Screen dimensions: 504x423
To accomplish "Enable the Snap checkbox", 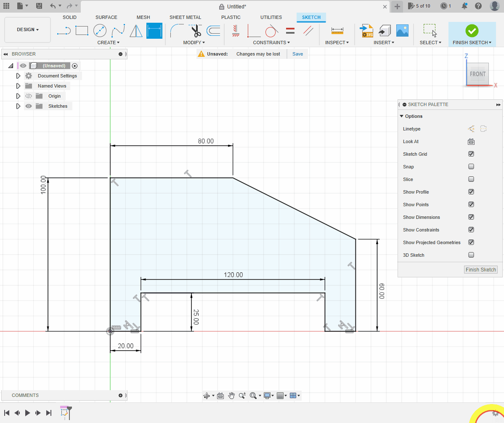I will (471, 167).
